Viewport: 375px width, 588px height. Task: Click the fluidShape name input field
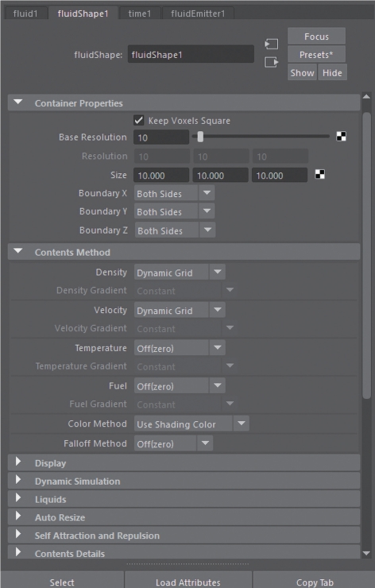click(x=191, y=54)
